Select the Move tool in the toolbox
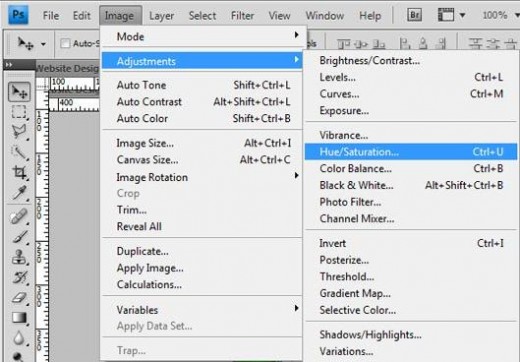 click(x=19, y=92)
